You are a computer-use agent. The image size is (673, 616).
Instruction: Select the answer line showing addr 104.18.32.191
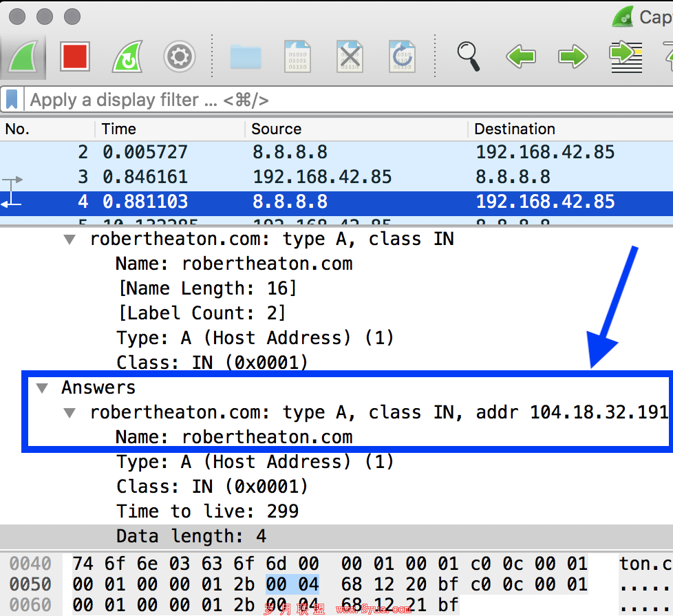point(379,412)
